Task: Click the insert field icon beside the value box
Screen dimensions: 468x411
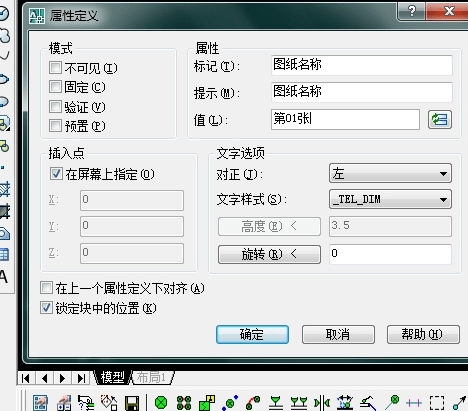Action: 440,119
